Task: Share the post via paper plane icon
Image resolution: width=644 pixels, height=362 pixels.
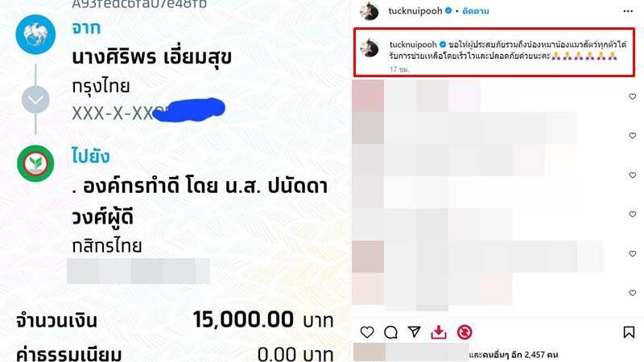Action: (x=415, y=331)
